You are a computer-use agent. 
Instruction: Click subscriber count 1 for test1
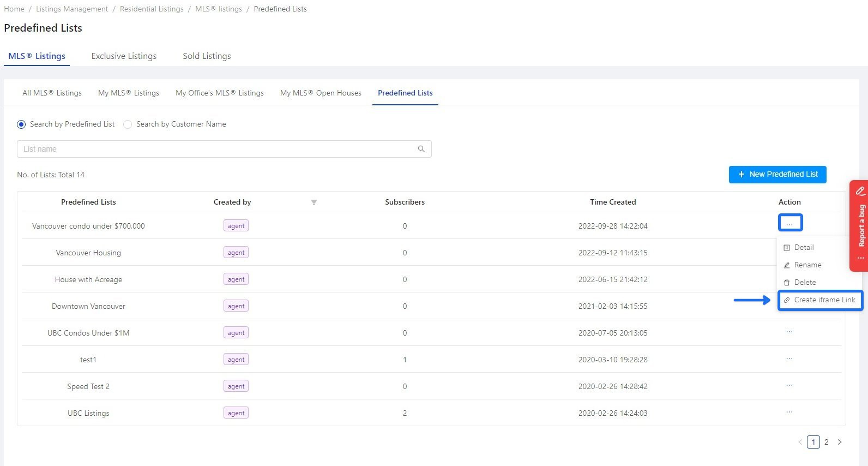click(x=405, y=360)
